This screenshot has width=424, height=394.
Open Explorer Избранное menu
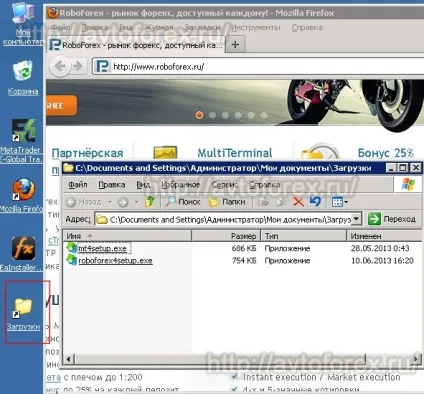(x=180, y=184)
